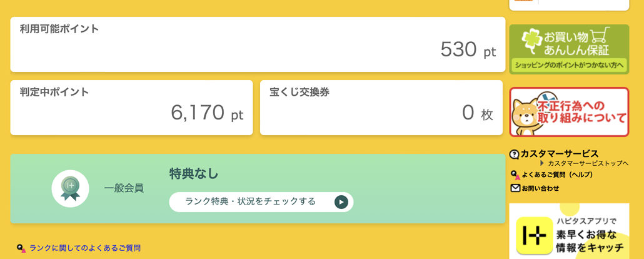Go to カスタマーサービストップへ link
This screenshot has height=259, width=644.
pos(588,164)
